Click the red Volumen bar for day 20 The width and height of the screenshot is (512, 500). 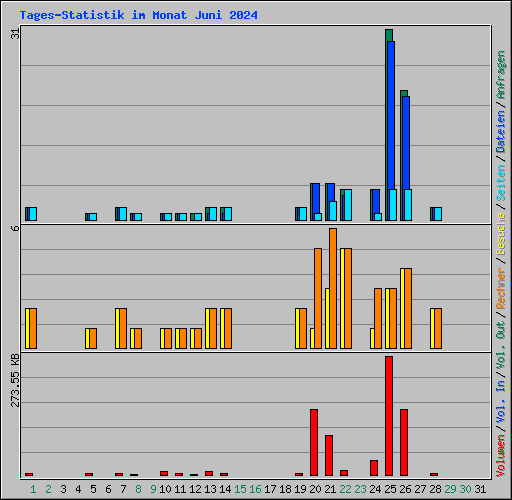tap(314, 442)
